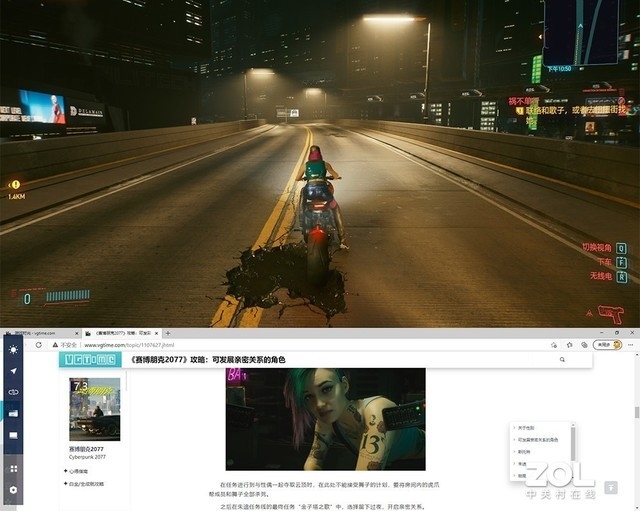This screenshot has height=511, width=640.
Task: Click the search magnifier on the site header
Action: pyautogui.click(x=562, y=359)
